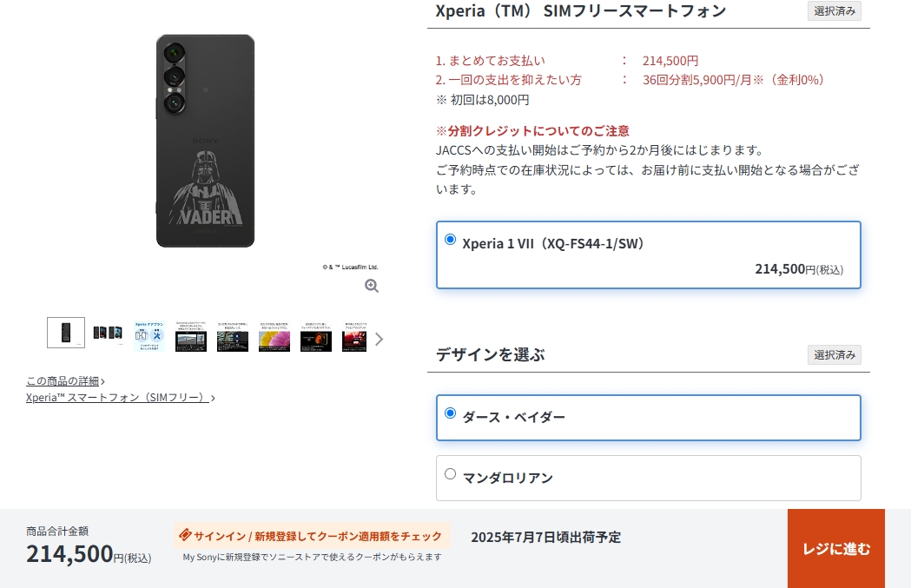This screenshot has height=588, width=911.
Task: View the last red-toned thumbnail
Action: pyautogui.click(x=354, y=336)
